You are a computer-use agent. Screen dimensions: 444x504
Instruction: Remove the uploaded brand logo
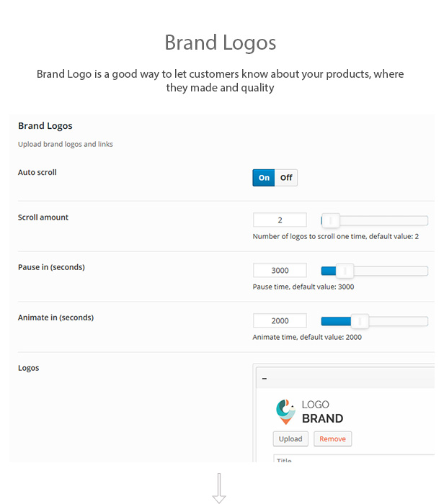tap(333, 438)
